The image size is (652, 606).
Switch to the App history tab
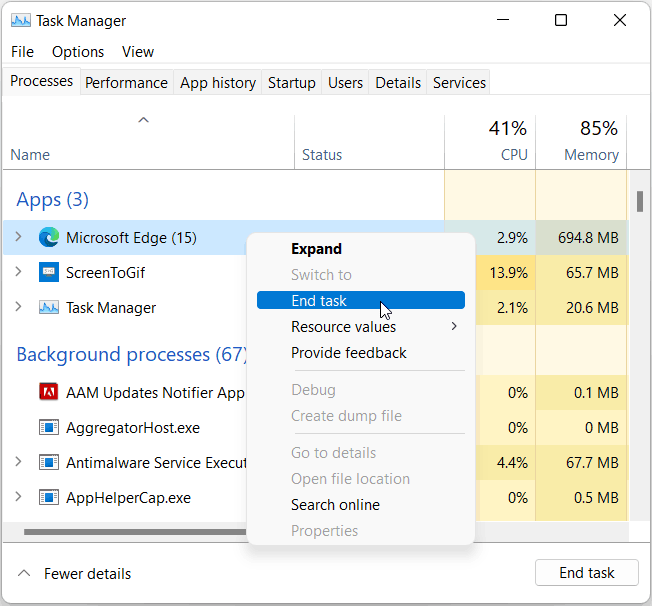218,83
